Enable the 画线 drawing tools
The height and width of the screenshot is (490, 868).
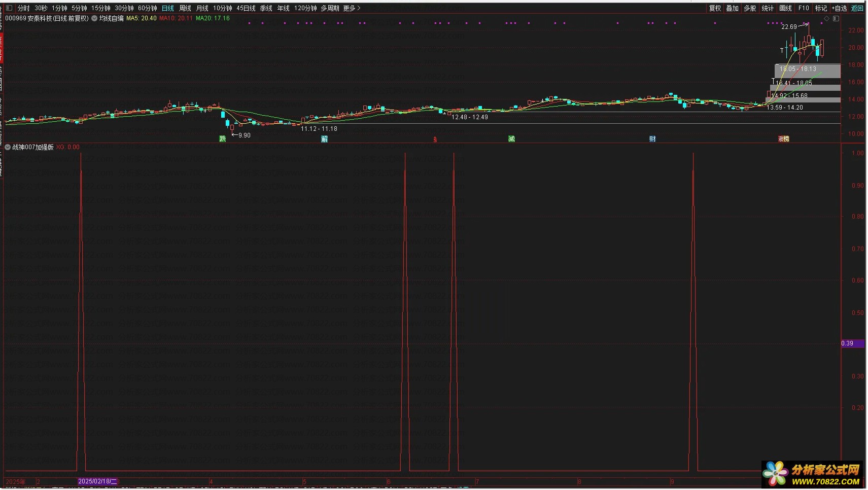click(x=785, y=8)
